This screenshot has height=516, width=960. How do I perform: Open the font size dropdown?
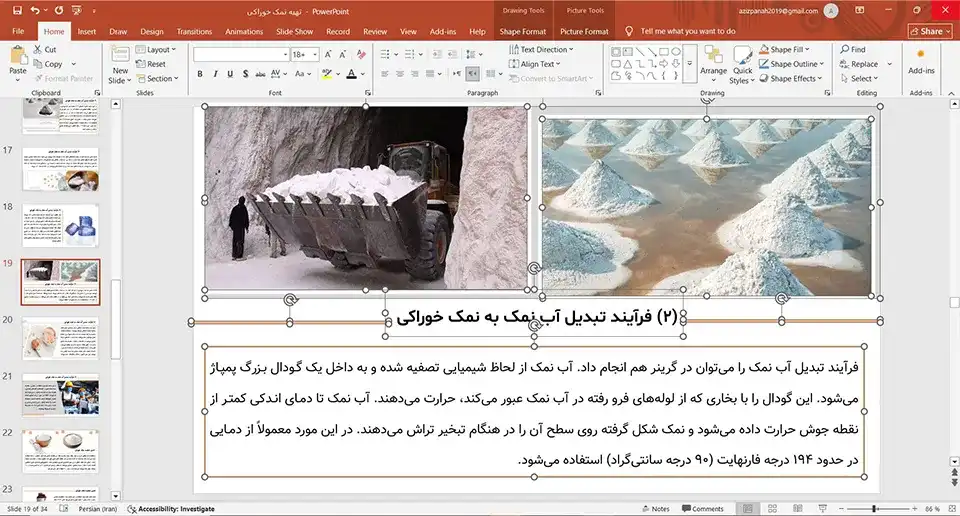pos(315,54)
